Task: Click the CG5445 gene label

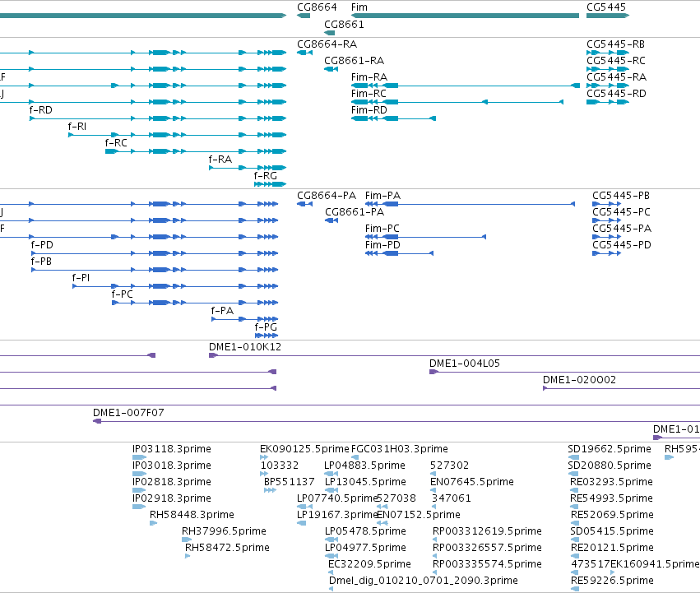Action: point(606,7)
